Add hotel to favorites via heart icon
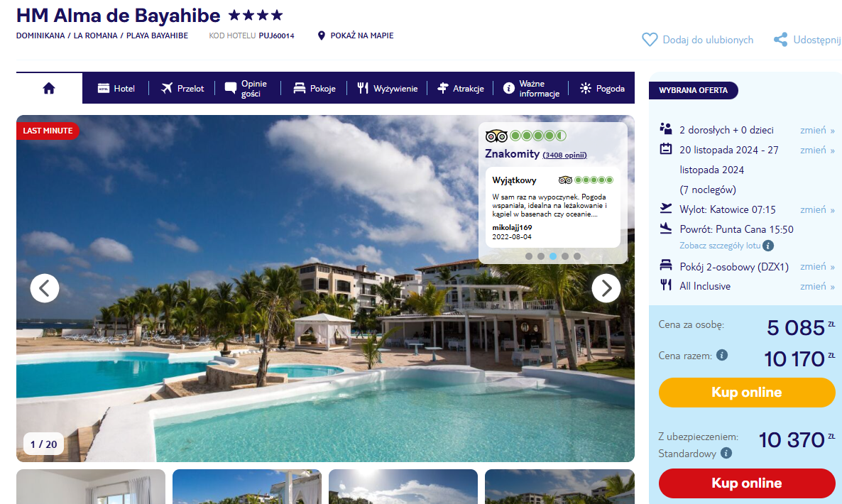The height and width of the screenshot is (504, 842). point(650,40)
